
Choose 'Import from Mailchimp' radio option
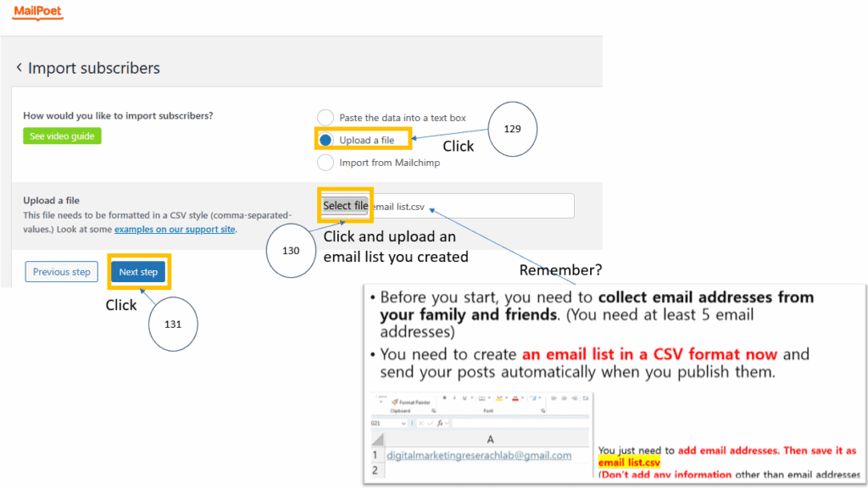coord(325,162)
